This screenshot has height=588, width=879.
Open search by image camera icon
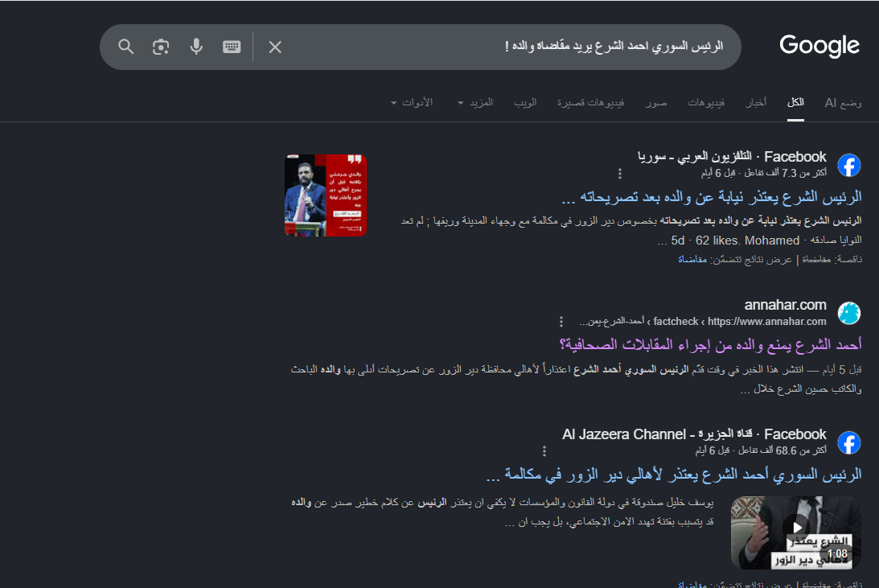tap(161, 47)
